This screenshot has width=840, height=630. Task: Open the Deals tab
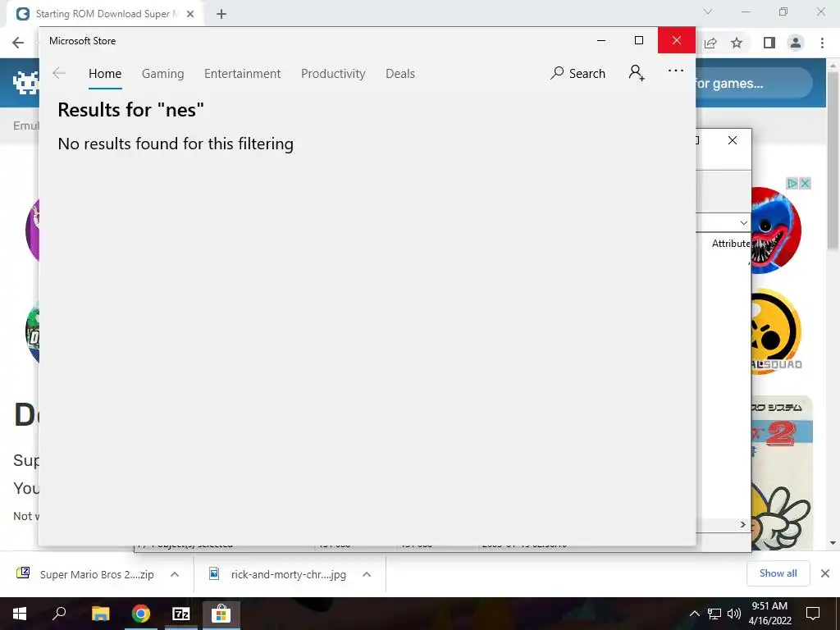pyautogui.click(x=400, y=73)
